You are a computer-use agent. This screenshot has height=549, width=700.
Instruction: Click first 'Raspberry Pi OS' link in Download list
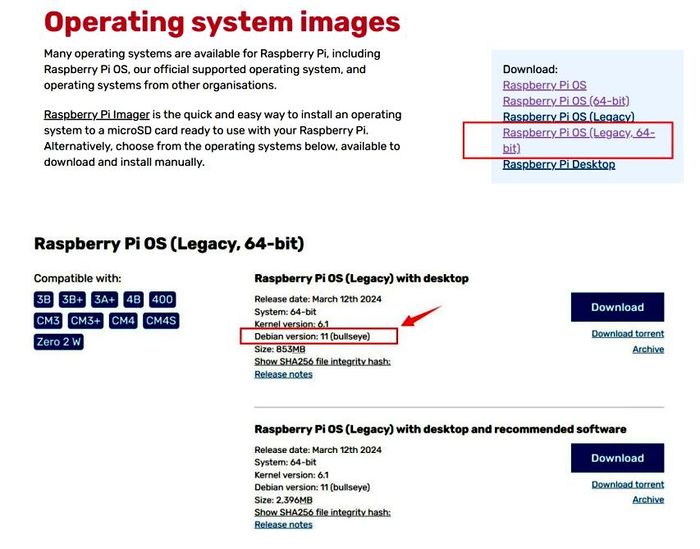click(x=544, y=86)
